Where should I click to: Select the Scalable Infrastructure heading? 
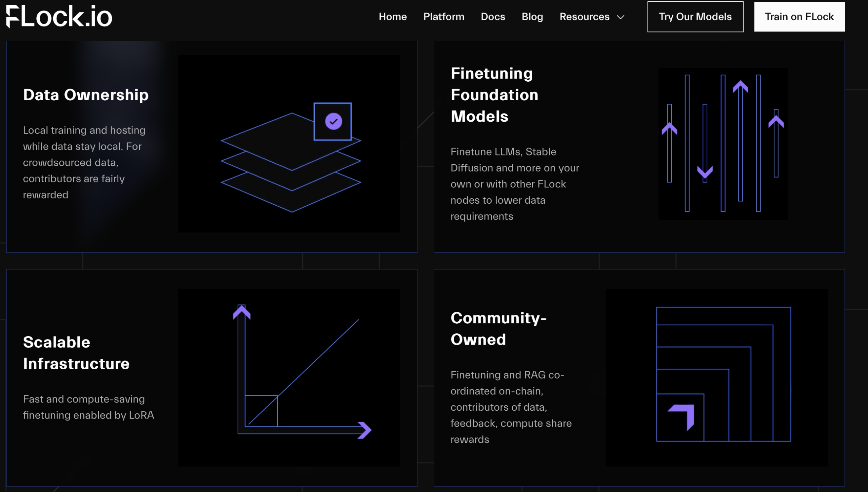76,353
